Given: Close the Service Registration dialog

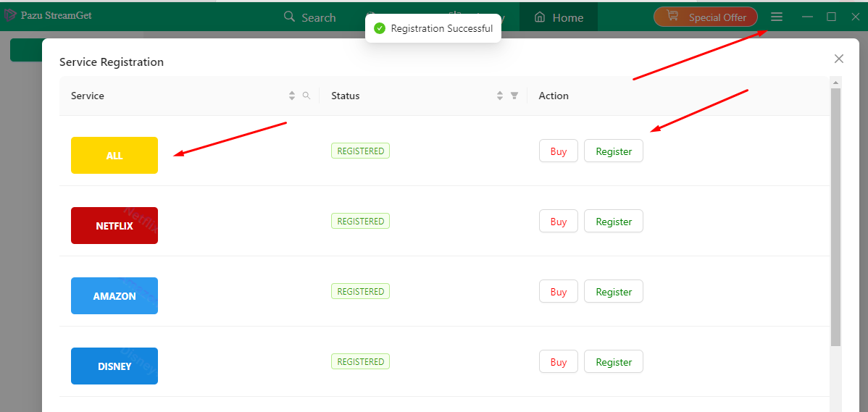Looking at the screenshot, I should point(839,59).
